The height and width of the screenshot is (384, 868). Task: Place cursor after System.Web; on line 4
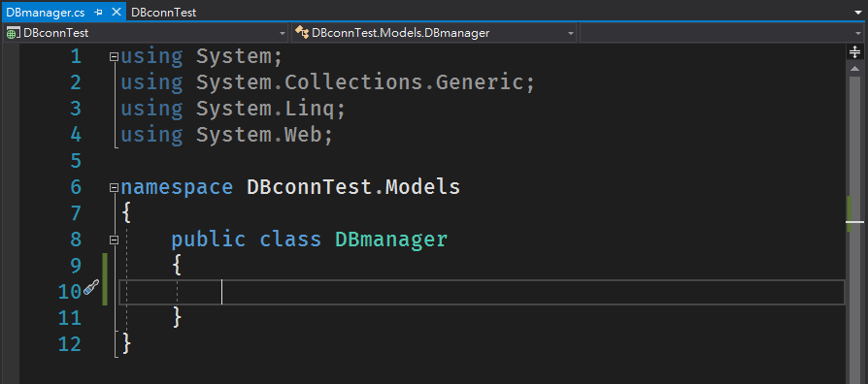(334, 135)
